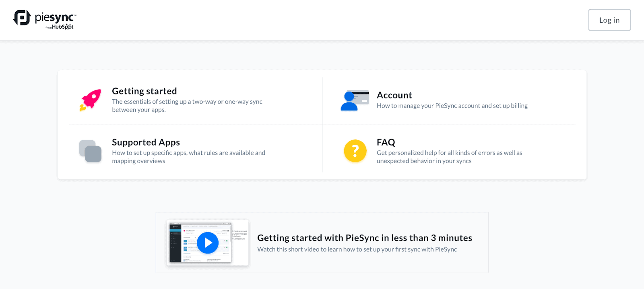Click the Log in button
644x289 pixels.
(x=609, y=20)
